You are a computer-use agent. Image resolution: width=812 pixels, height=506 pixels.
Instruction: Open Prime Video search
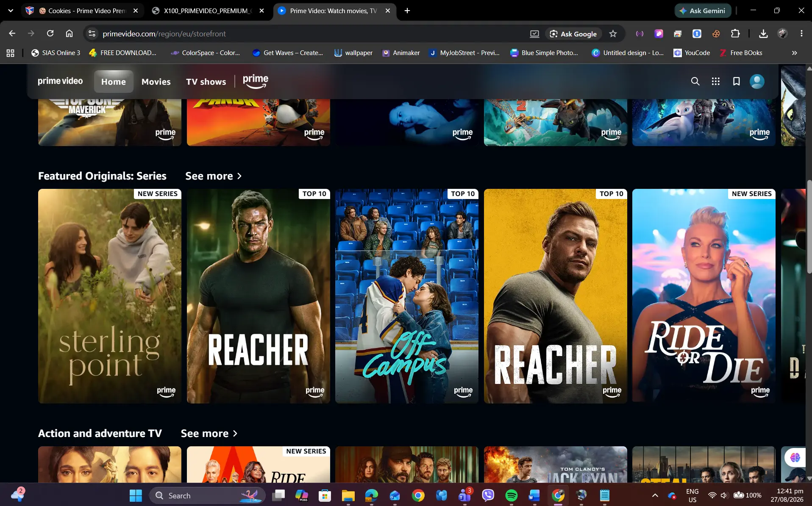(x=695, y=81)
